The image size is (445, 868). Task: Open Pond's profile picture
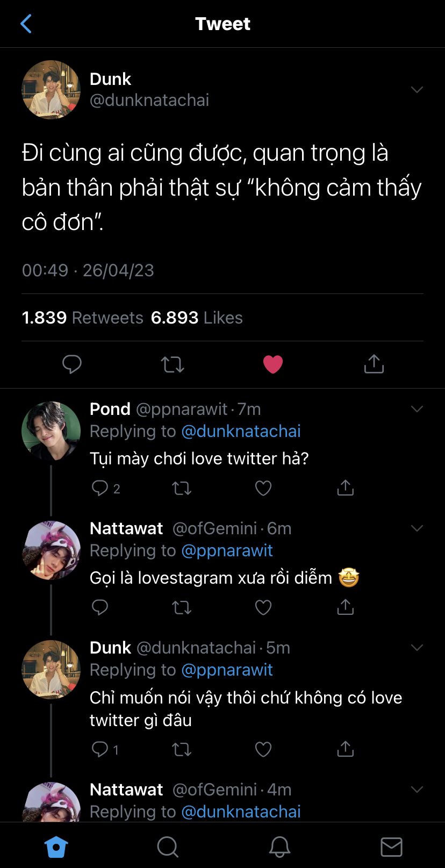[x=51, y=431]
